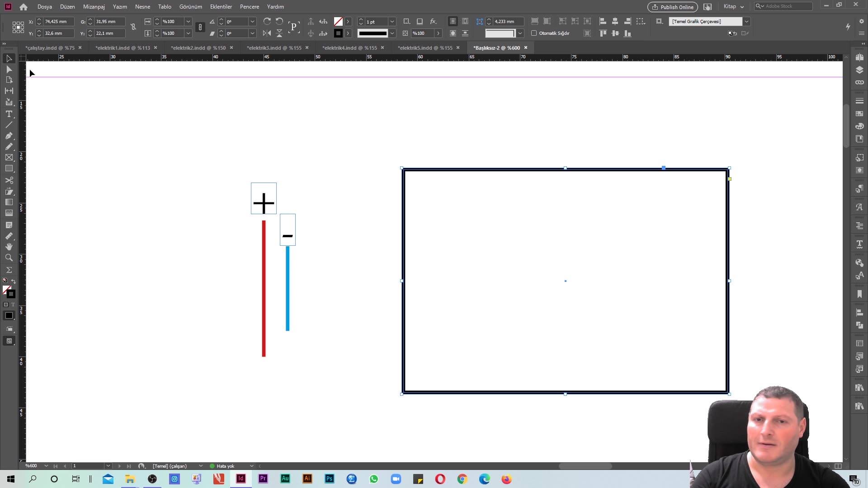Toggle constrain proportions for width and height
The height and width of the screenshot is (488, 868).
(133, 27)
